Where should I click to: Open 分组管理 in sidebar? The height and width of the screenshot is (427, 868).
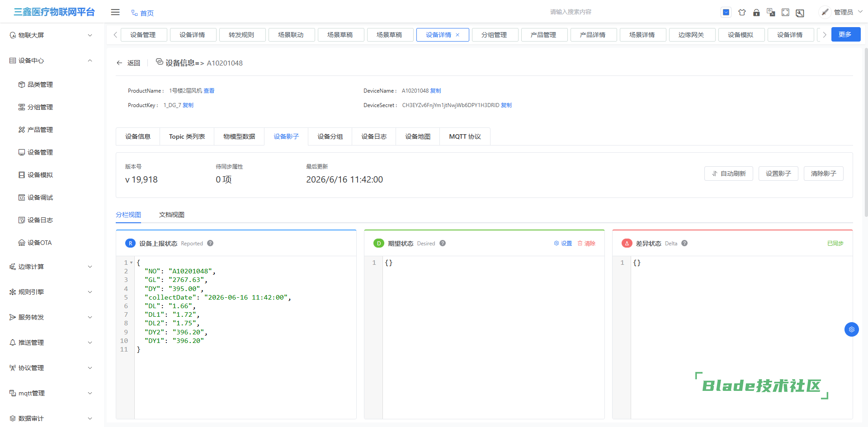40,107
